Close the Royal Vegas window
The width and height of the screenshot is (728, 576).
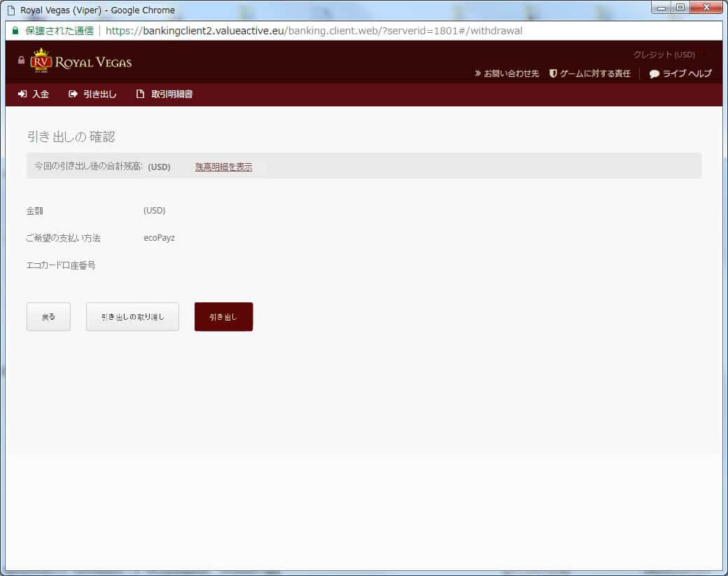click(706, 8)
